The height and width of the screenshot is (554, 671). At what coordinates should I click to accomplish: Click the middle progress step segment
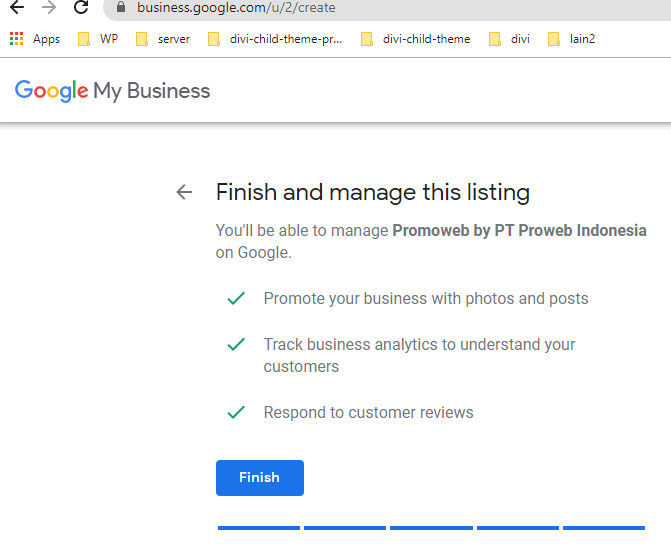point(431,528)
